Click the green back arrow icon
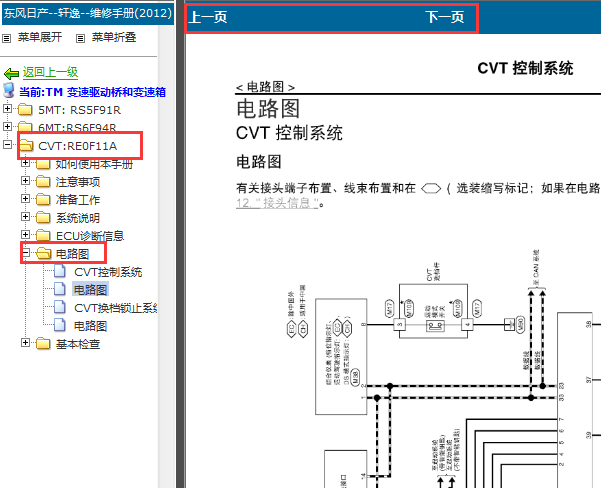The height and width of the screenshot is (488, 601). (11, 73)
